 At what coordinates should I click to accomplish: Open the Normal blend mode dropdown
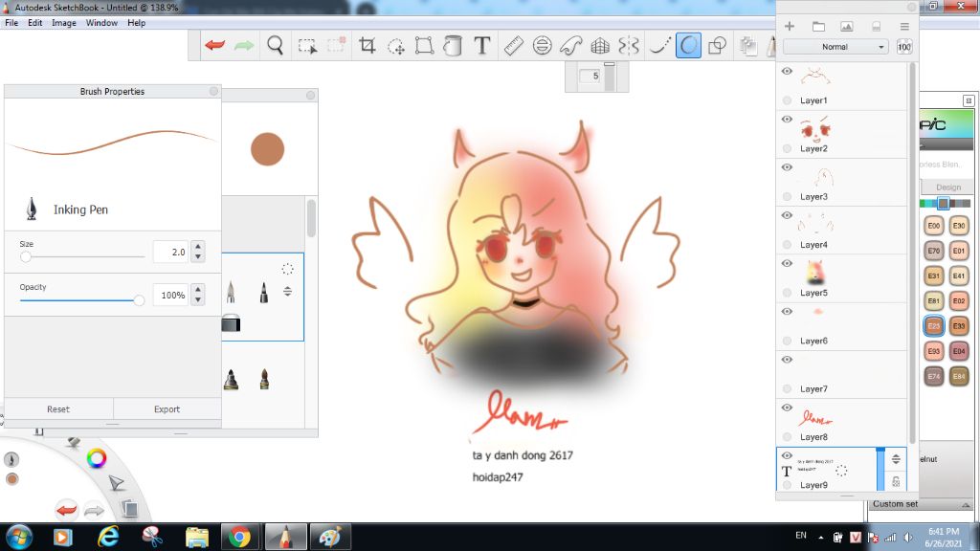835,47
